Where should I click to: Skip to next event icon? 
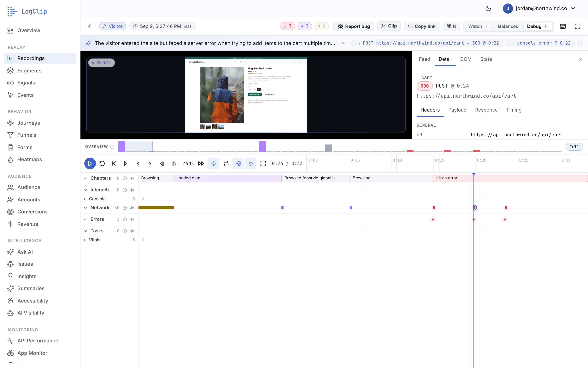pos(126,163)
